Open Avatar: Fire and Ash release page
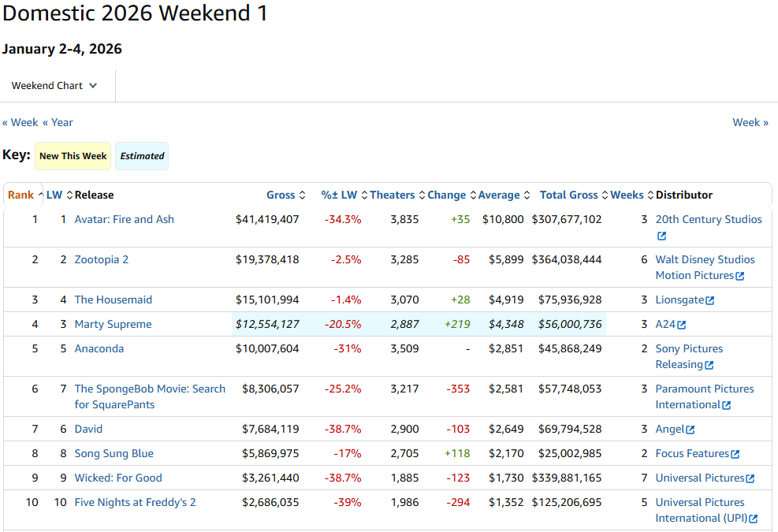Screen dimensions: 778x532 (125, 219)
